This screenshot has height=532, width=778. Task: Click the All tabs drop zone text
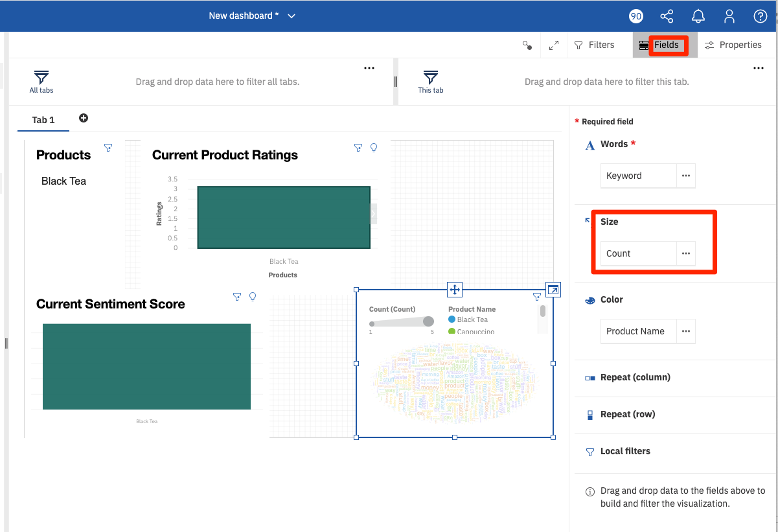tap(218, 82)
